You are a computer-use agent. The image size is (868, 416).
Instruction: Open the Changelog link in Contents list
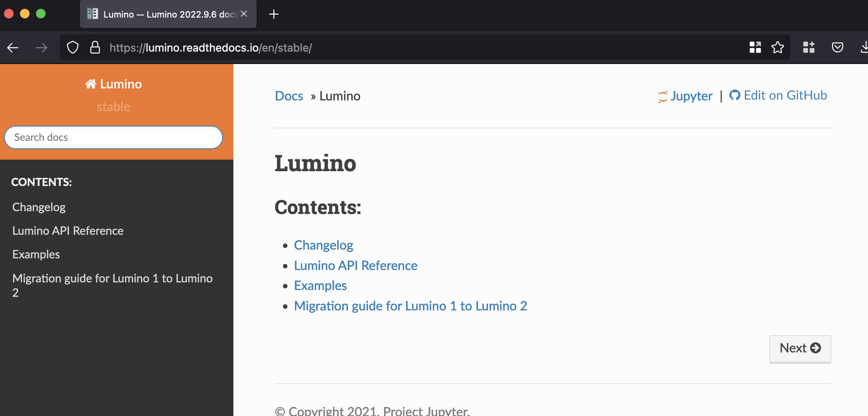(323, 245)
